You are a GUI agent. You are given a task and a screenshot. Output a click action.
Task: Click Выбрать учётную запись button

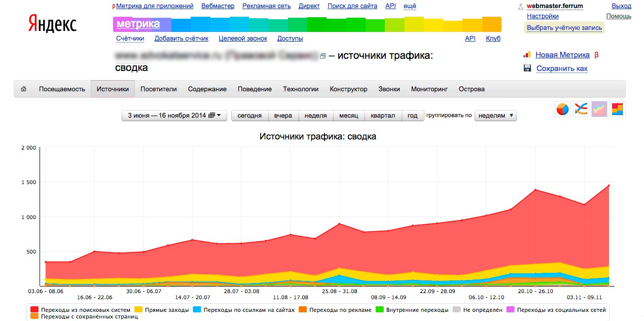(564, 28)
